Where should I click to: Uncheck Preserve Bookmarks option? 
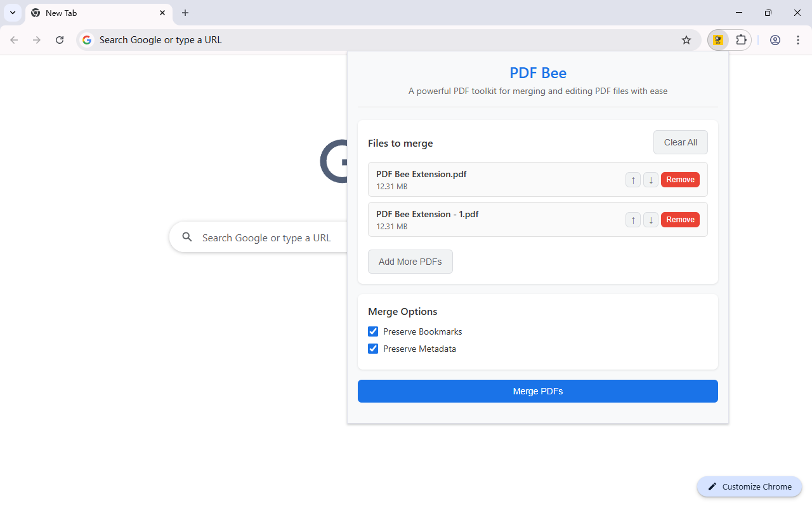[x=373, y=331]
